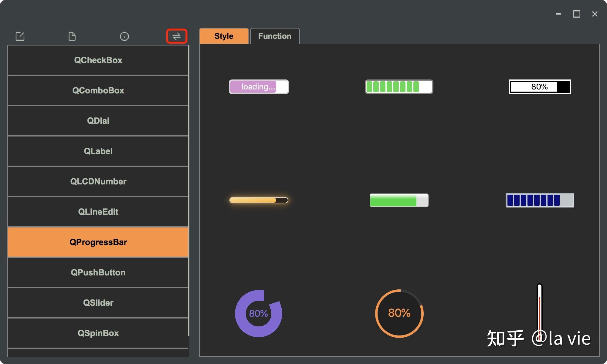Select QDial from the sidebar
Screen dimensions: 607x364
tap(98, 121)
